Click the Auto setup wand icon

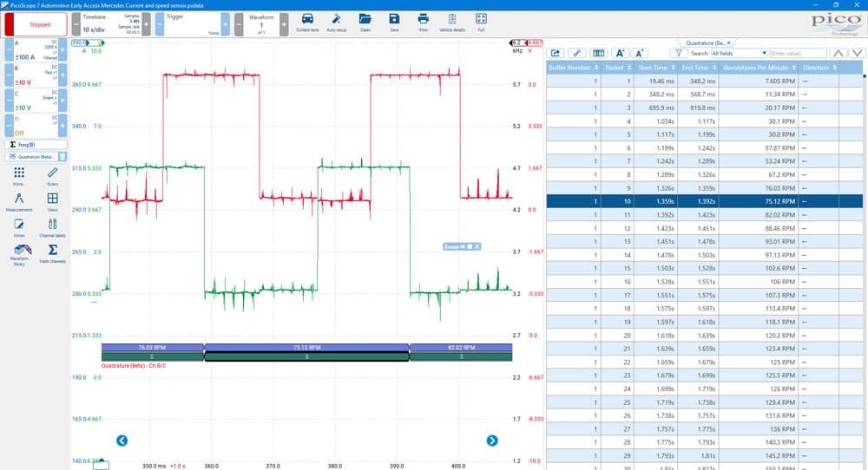pos(336,23)
